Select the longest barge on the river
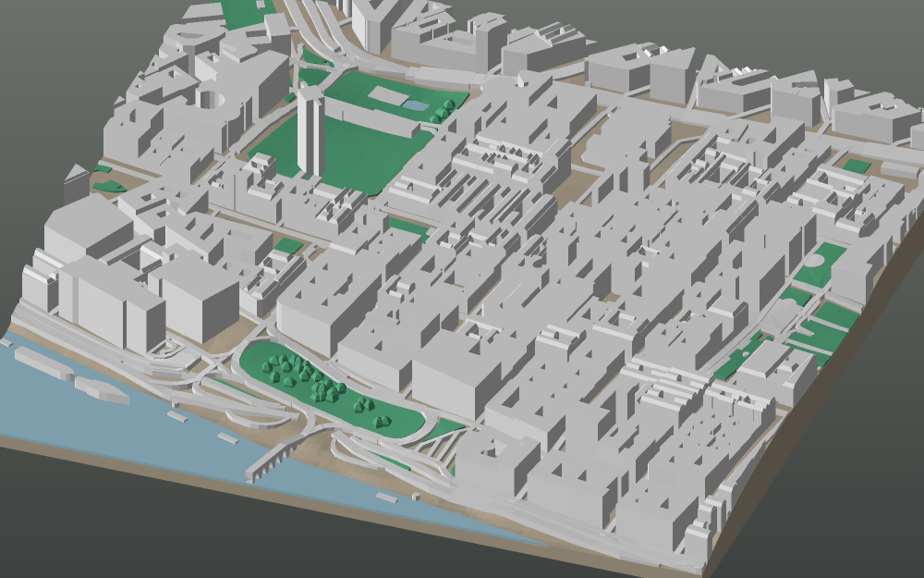924x578 pixels. tap(44, 362)
